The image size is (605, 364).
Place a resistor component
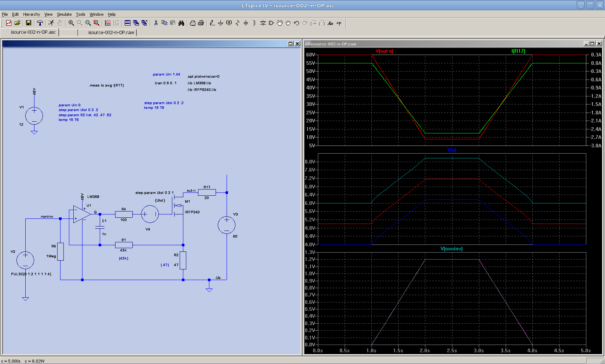click(238, 23)
